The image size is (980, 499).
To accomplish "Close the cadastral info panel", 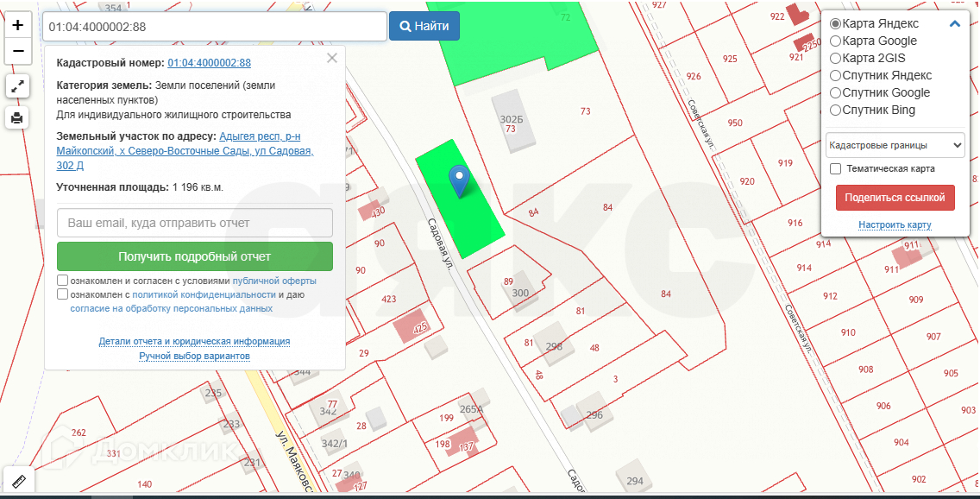I will [332, 59].
